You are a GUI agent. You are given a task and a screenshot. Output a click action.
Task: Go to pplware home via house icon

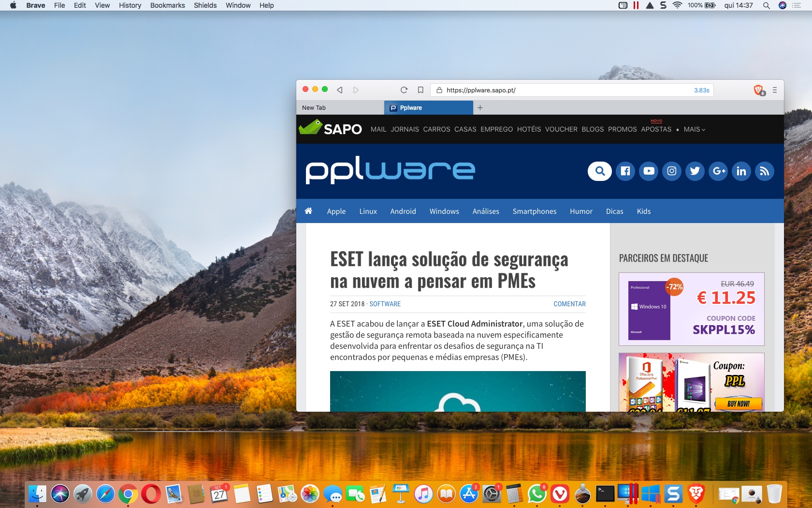(x=308, y=211)
